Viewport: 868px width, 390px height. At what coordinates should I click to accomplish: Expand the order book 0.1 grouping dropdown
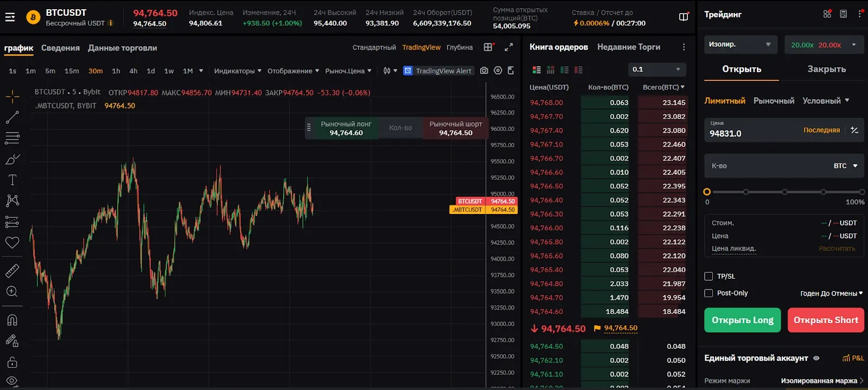point(656,70)
